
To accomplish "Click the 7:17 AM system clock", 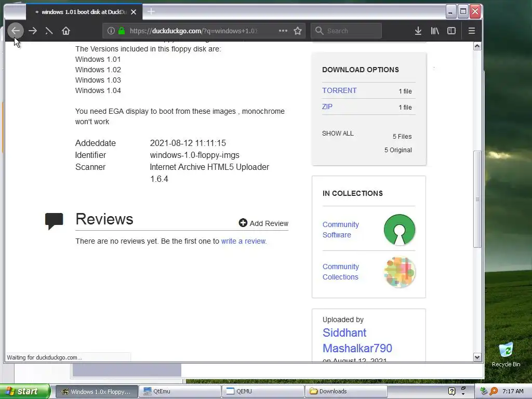I will 513,391.
